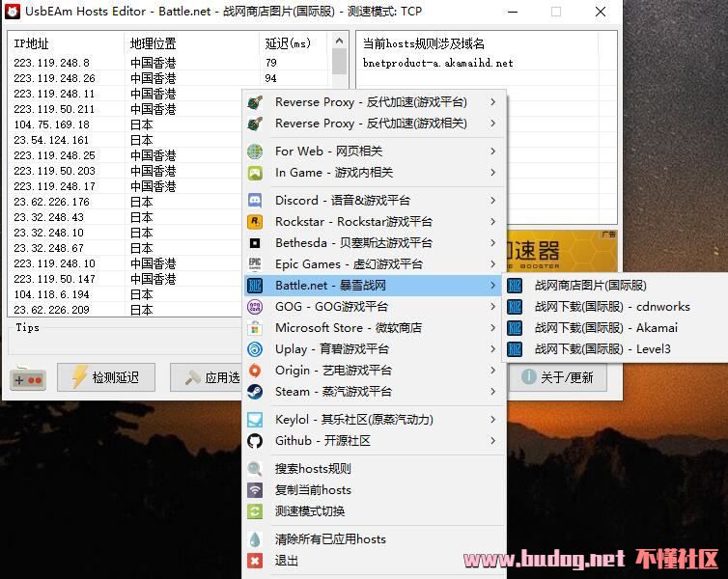Click the 测速模式切换 green icon
728x579 pixels.
pos(255,511)
